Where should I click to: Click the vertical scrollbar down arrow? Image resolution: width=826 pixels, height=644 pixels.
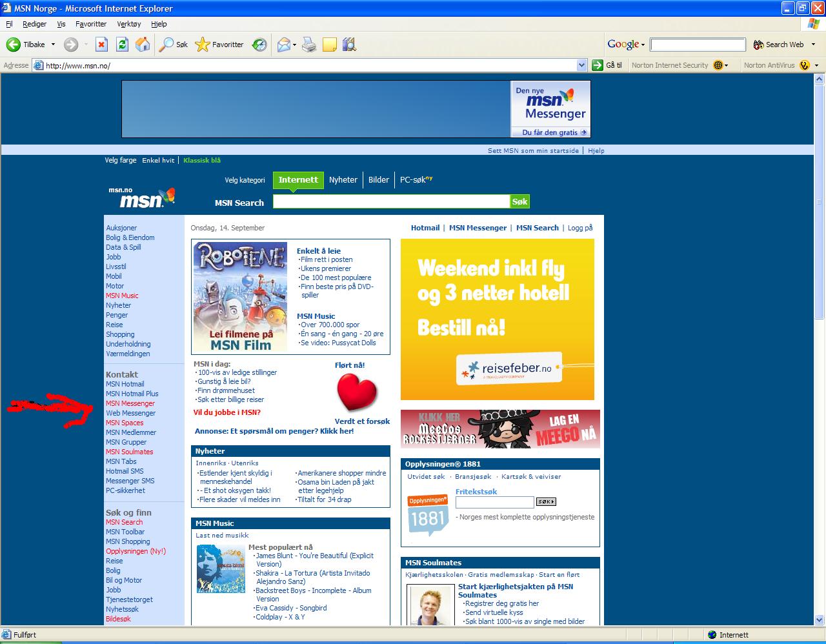[820, 619]
